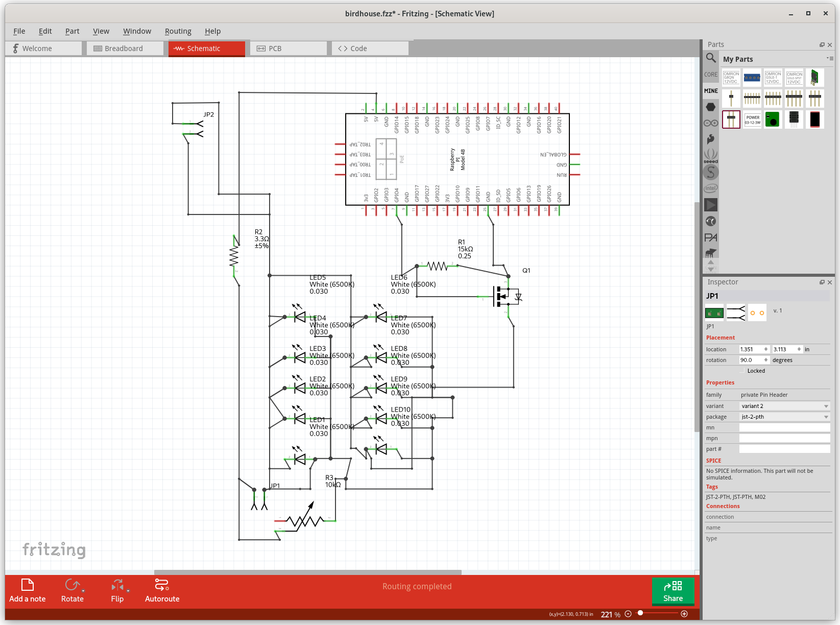This screenshot has height=625, width=840.
Task: Switch to the Welcome tab
Action: point(43,49)
